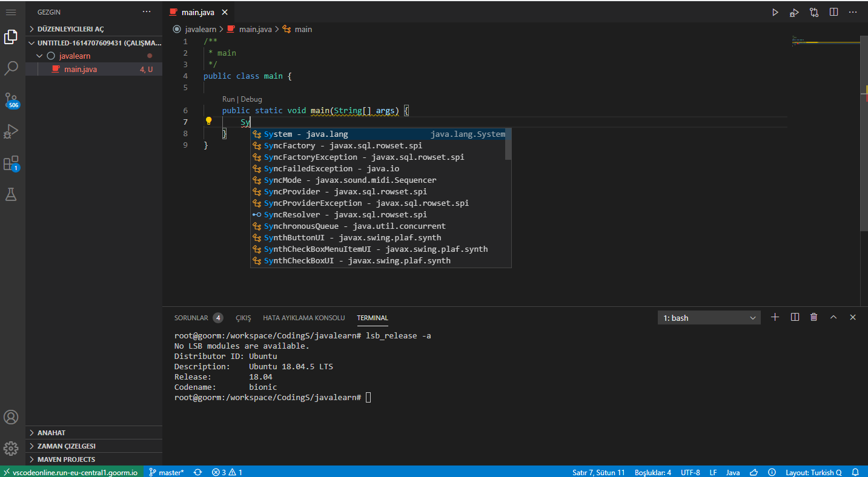
Task: Open Source Control view with 506 badge
Action: [11, 99]
